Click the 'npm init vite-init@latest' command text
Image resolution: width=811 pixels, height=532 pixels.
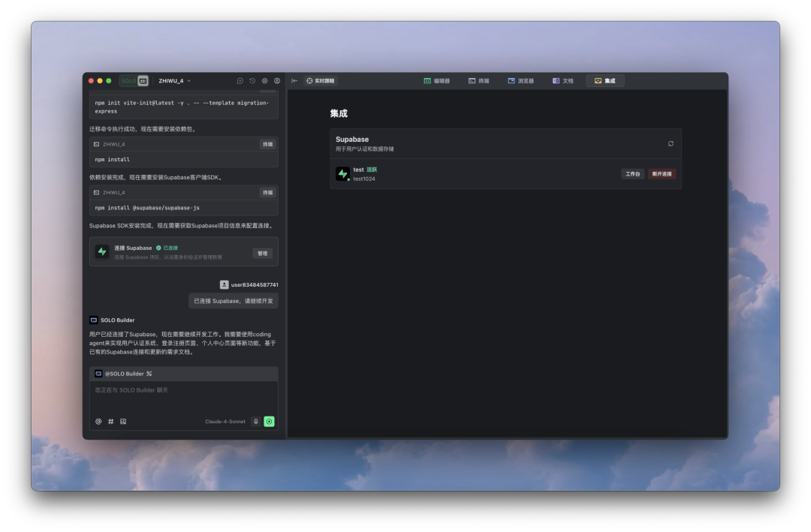coord(182,107)
